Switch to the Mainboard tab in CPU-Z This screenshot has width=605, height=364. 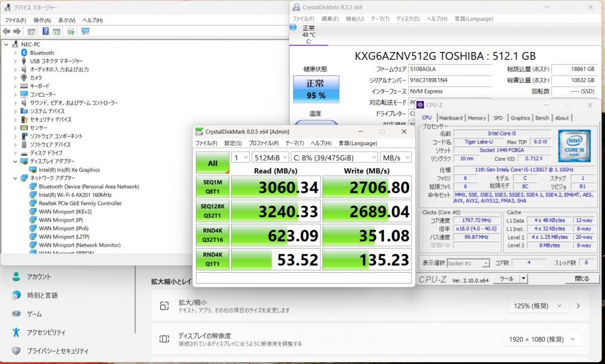[x=451, y=118]
